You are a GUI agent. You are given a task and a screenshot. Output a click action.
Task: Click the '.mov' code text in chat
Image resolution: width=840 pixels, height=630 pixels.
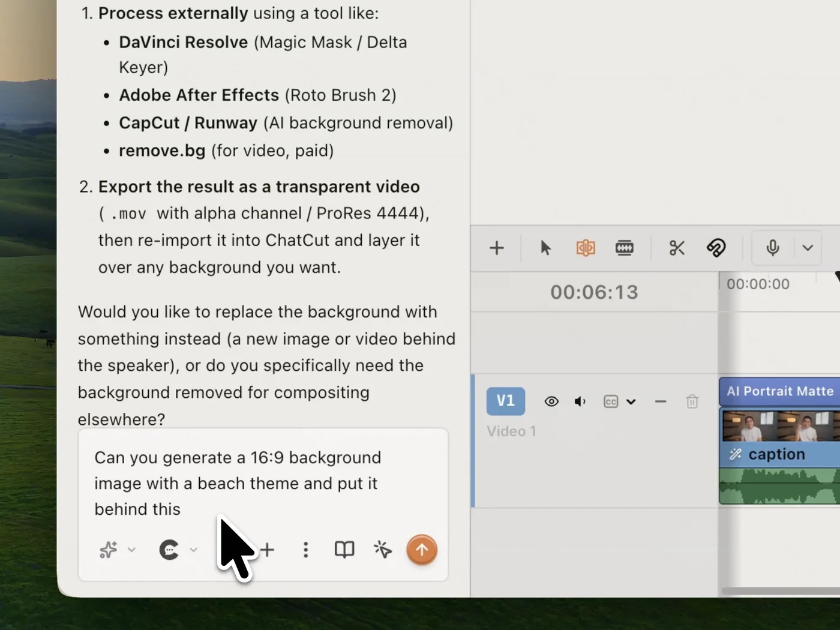tap(129, 214)
